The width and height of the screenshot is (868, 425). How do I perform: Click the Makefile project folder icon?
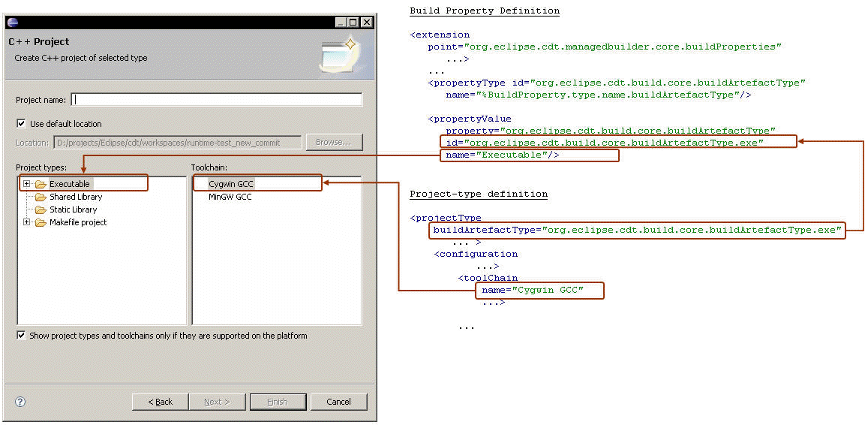click(41, 222)
